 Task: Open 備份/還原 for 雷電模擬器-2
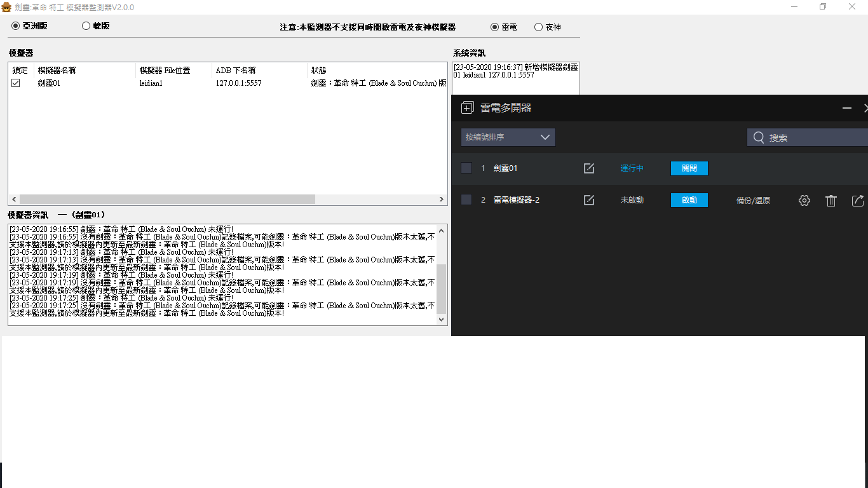click(x=753, y=200)
